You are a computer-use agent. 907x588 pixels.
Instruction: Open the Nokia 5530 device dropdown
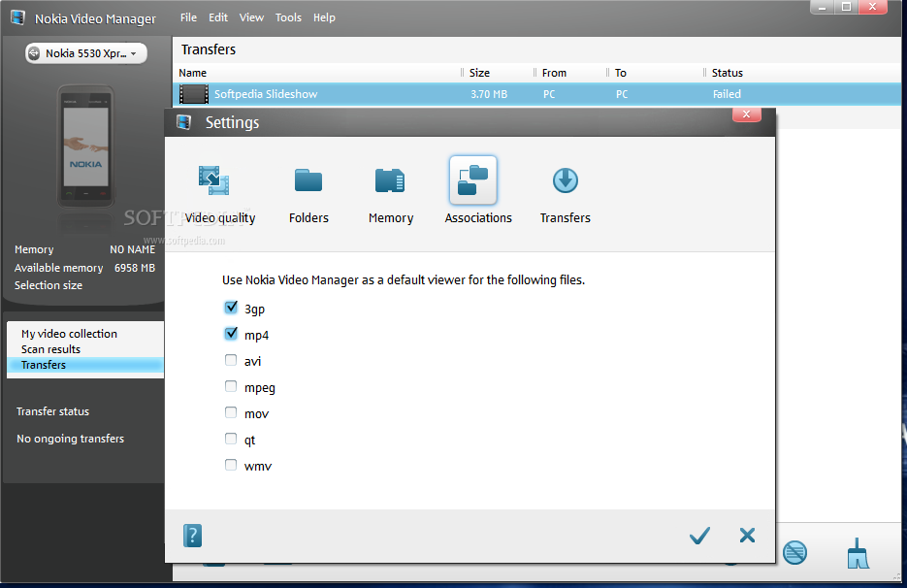pyautogui.click(x=86, y=53)
